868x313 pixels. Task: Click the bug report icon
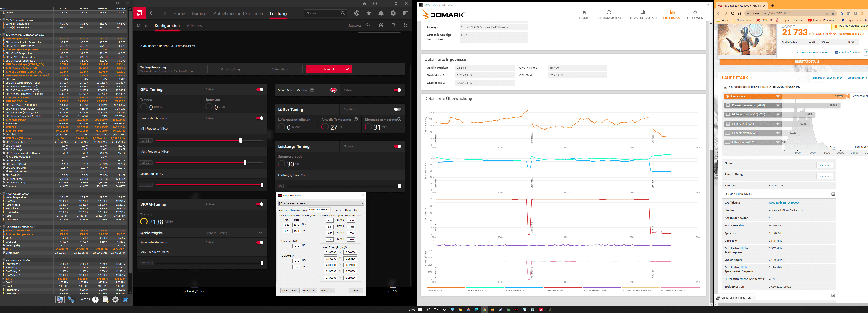[x=364, y=3]
